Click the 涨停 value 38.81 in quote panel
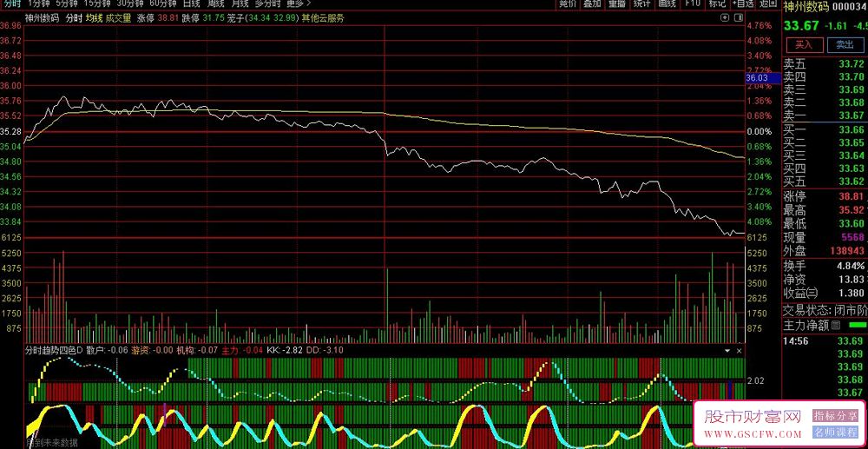 pyautogui.click(x=852, y=196)
